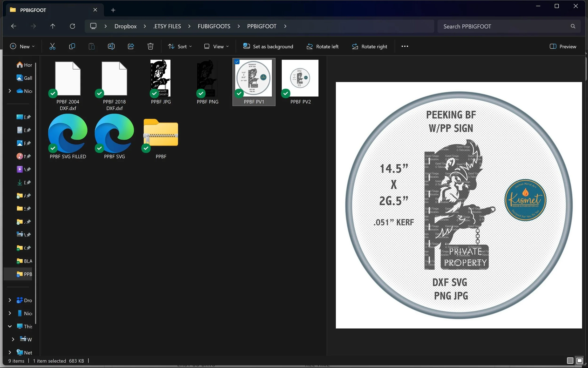Click the Rotate right button

click(369, 46)
